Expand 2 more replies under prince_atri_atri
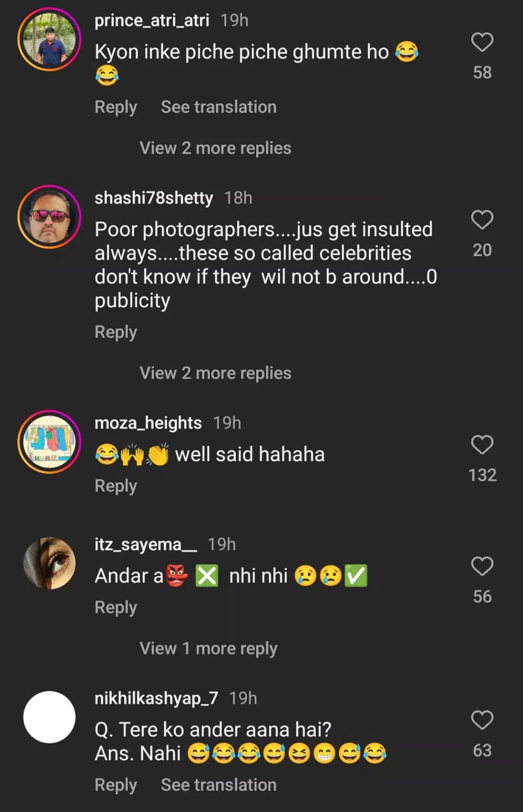The image size is (523, 812). point(215,148)
